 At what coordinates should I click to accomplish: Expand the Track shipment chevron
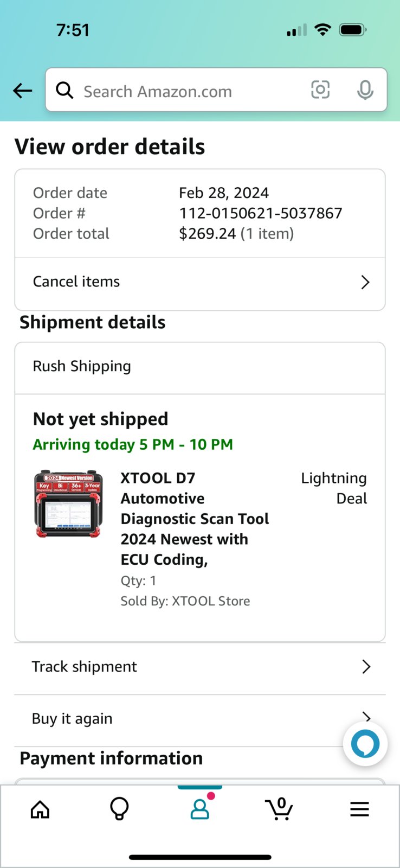366,667
